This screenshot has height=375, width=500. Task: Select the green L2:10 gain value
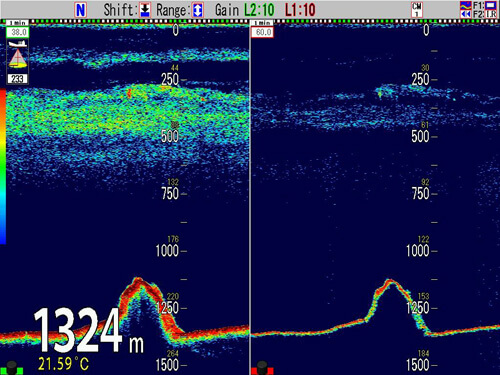(x=259, y=10)
